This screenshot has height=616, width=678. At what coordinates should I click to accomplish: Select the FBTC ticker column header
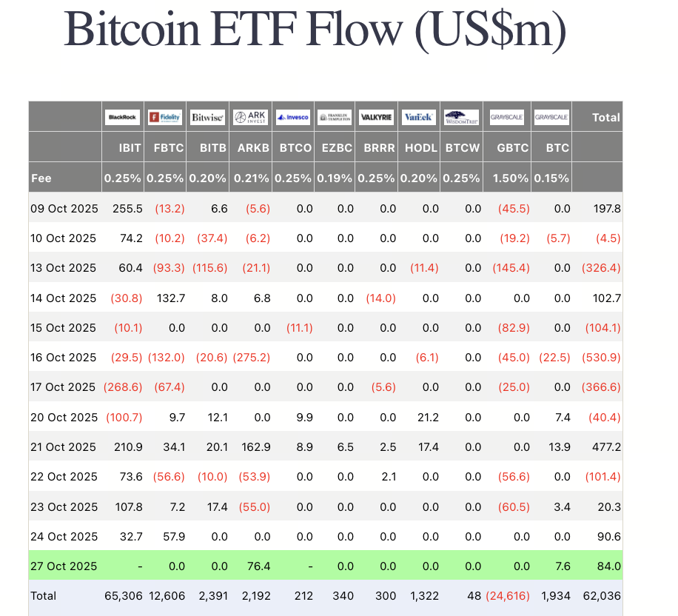coord(167,148)
